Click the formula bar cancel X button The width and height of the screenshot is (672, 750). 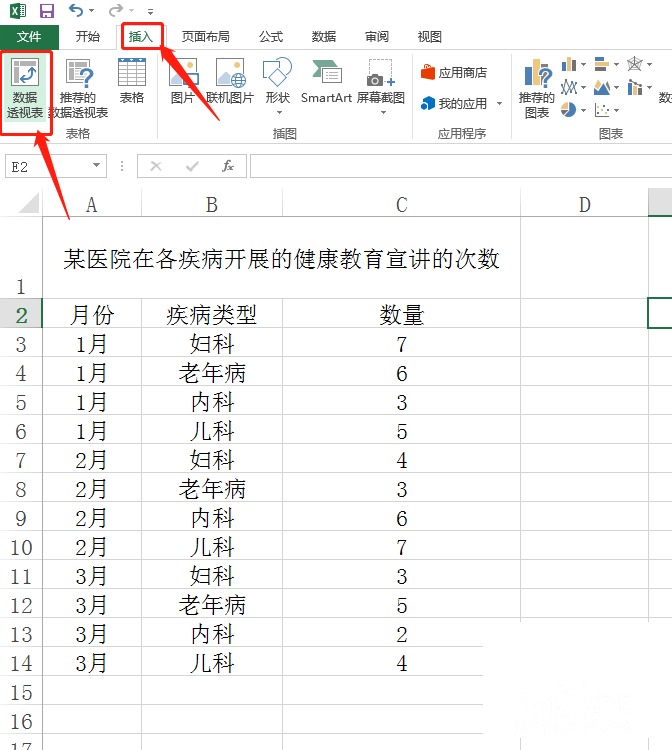[x=156, y=166]
